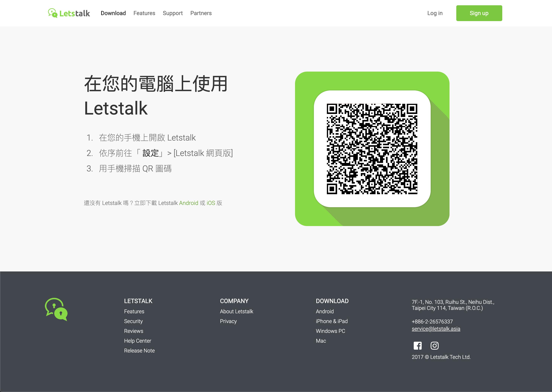Open the Reviews footer link
The height and width of the screenshot is (392, 552).
[x=133, y=331]
